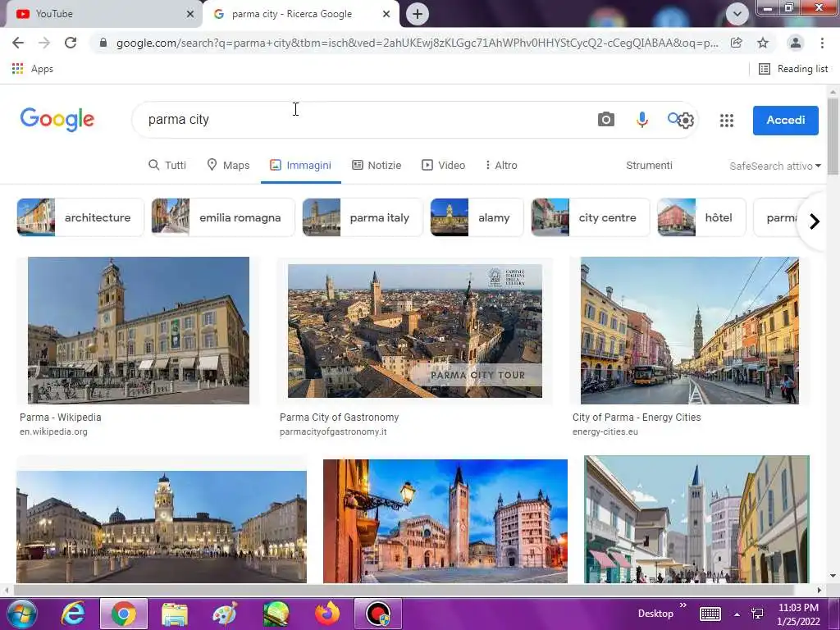
Task: Click the Chrome taskbar icon
Action: tap(124, 614)
